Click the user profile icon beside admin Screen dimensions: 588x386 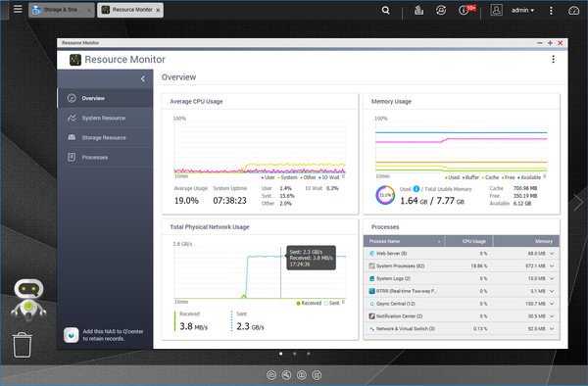tap(497, 10)
